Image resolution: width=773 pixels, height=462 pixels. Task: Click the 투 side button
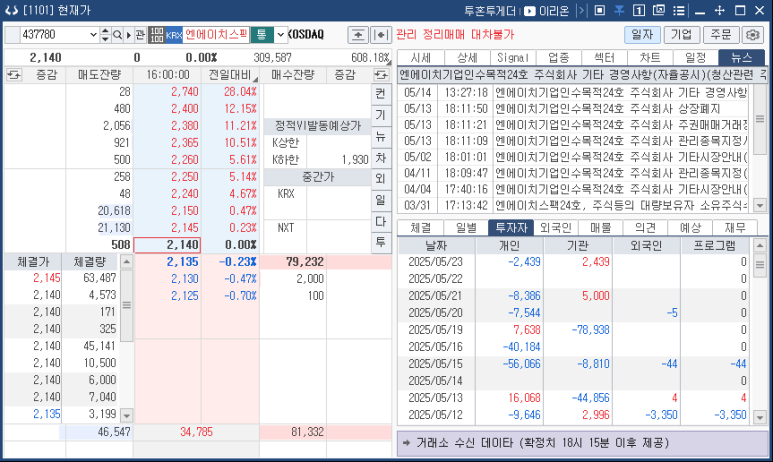click(381, 242)
